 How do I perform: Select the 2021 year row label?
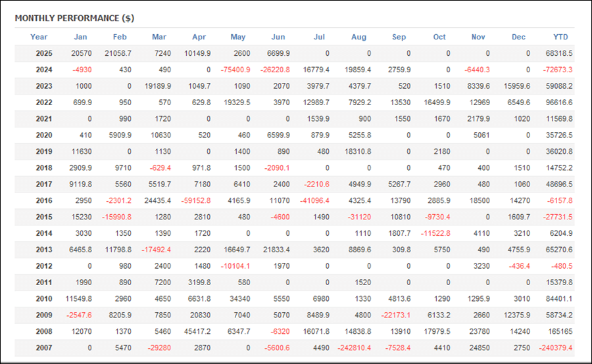pyautogui.click(x=44, y=119)
